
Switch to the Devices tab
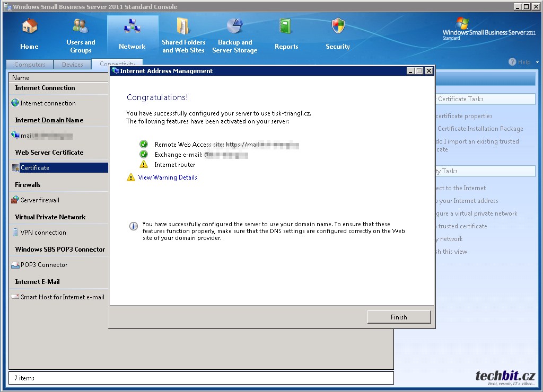click(73, 65)
